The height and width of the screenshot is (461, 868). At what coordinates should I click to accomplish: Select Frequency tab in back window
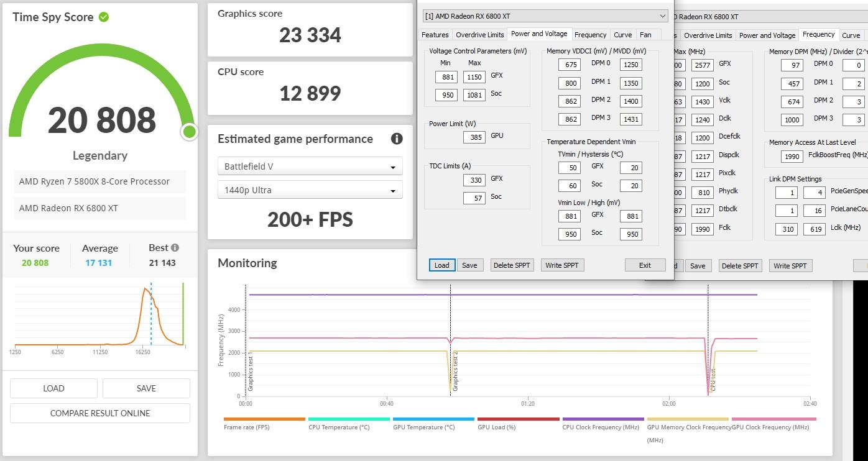(x=818, y=35)
